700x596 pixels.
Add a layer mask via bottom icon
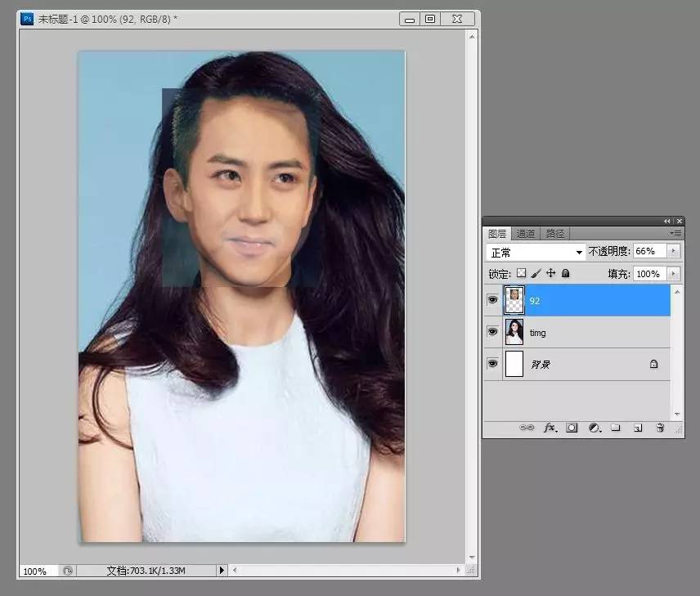[x=572, y=428]
